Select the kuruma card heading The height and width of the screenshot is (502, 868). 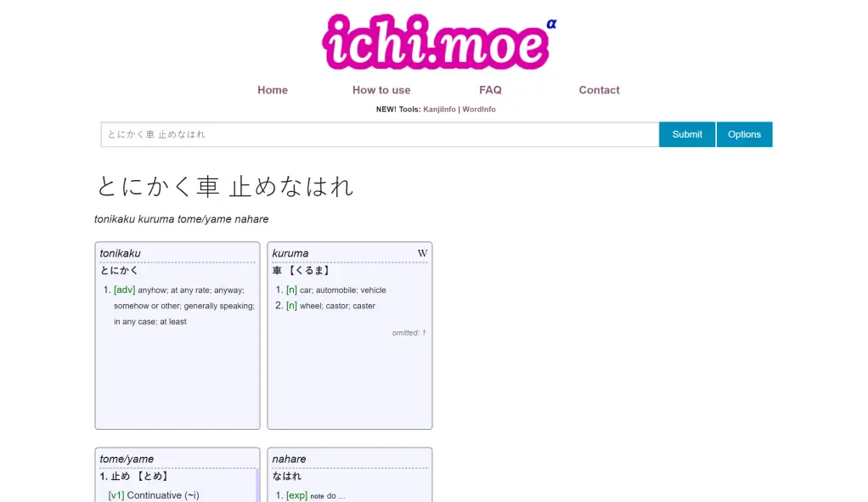click(x=290, y=253)
